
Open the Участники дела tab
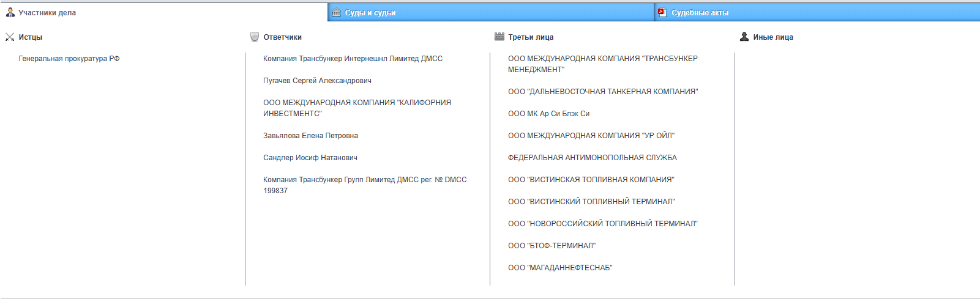coord(47,13)
